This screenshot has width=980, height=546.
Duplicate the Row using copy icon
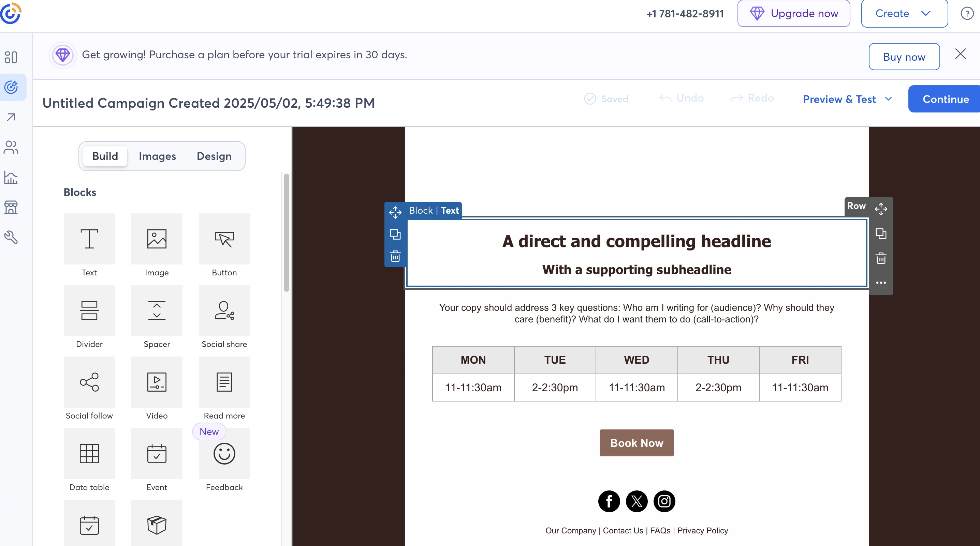[881, 233]
